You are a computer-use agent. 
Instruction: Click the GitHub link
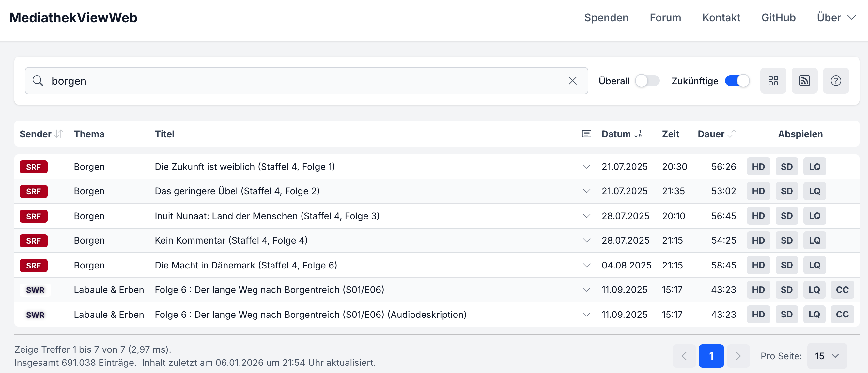tap(778, 18)
